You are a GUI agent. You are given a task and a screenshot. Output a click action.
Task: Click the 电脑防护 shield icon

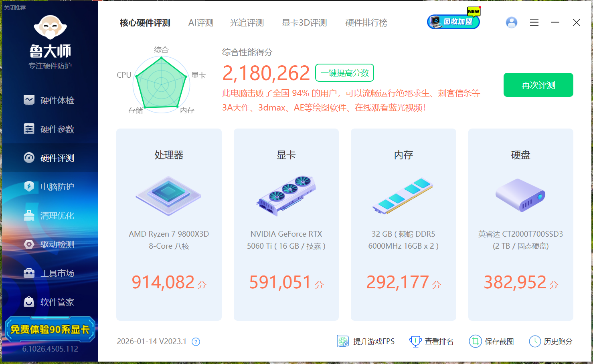(29, 187)
